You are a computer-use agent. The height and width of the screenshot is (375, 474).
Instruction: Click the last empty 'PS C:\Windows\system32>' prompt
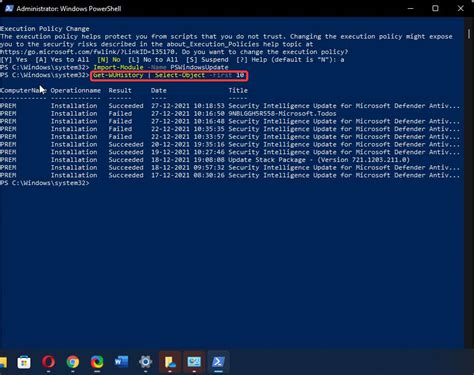[45, 183]
